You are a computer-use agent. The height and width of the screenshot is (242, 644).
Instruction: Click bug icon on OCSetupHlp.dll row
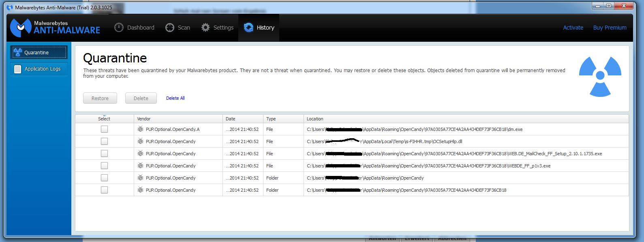[140, 141]
